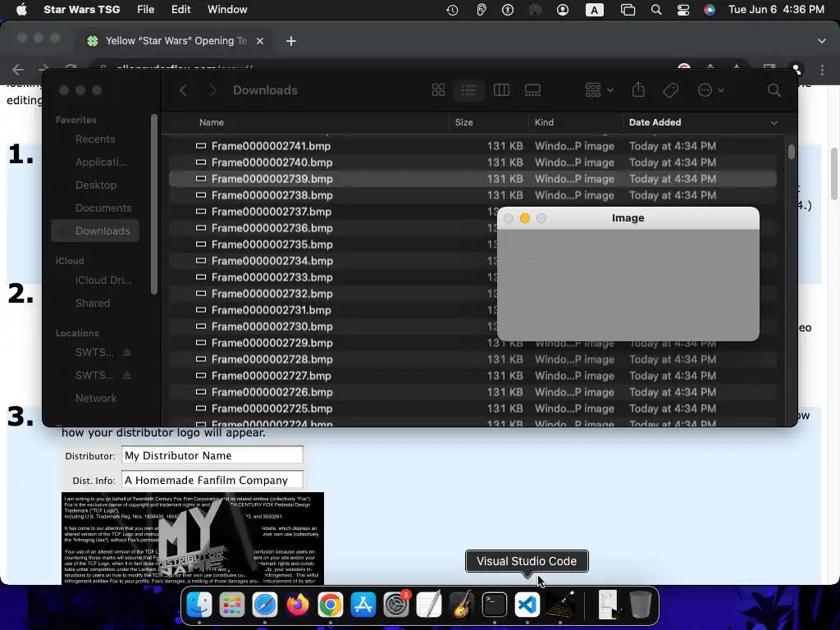This screenshot has height=630, width=840.
Task: Click the Image window title bar
Action: [x=628, y=218]
